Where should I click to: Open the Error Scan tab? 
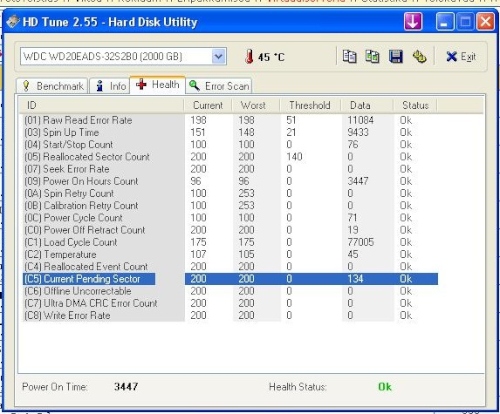click(x=219, y=86)
